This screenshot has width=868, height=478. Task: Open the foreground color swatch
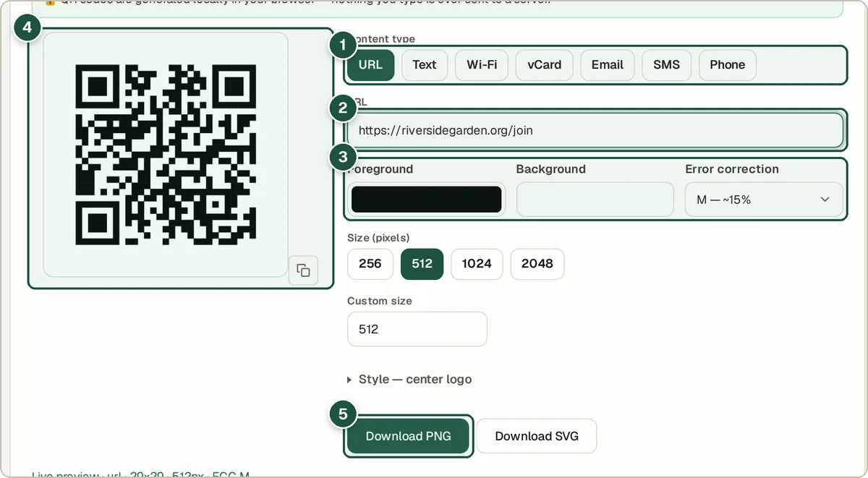pos(426,200)
